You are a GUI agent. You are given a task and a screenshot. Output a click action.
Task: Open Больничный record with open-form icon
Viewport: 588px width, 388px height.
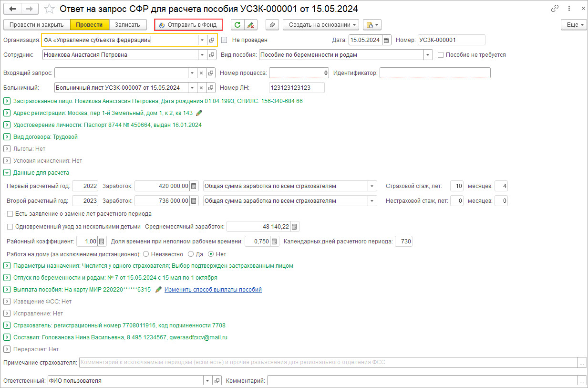point(210,88)
